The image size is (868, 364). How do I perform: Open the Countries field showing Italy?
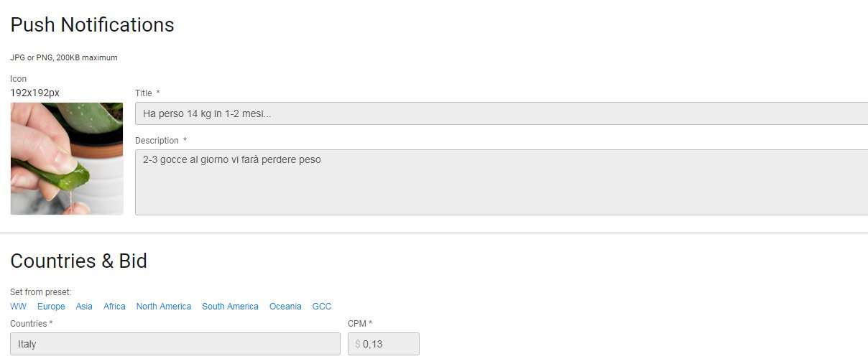(x=175, y=344)
